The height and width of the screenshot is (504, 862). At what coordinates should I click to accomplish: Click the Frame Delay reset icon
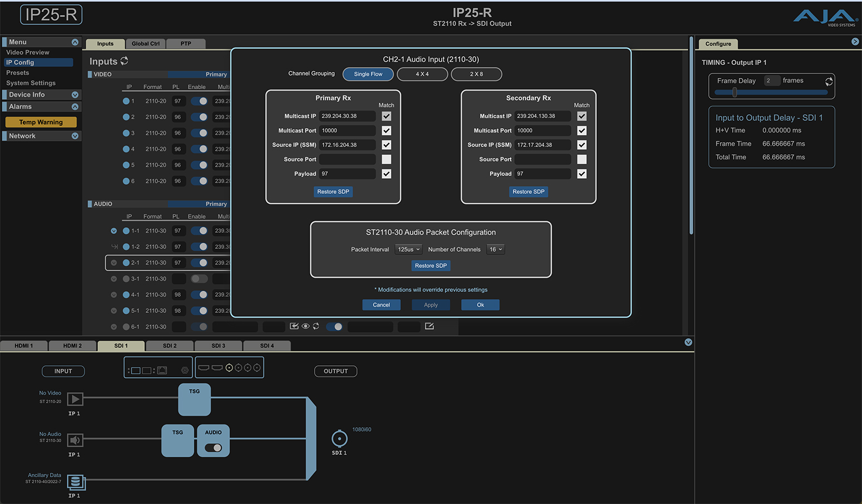[x=829, y=81]
